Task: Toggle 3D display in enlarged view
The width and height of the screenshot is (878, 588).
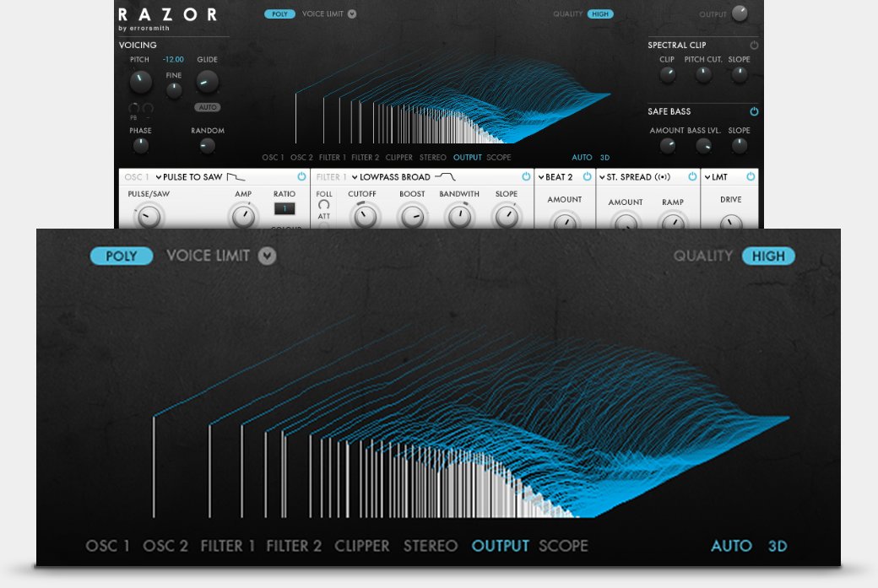Action: (778, 546)
